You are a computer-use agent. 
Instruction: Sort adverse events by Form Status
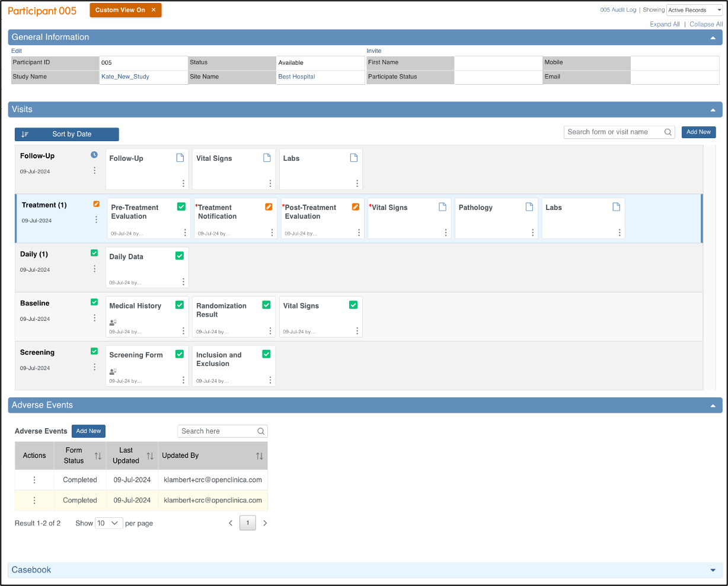pos(98,456)
